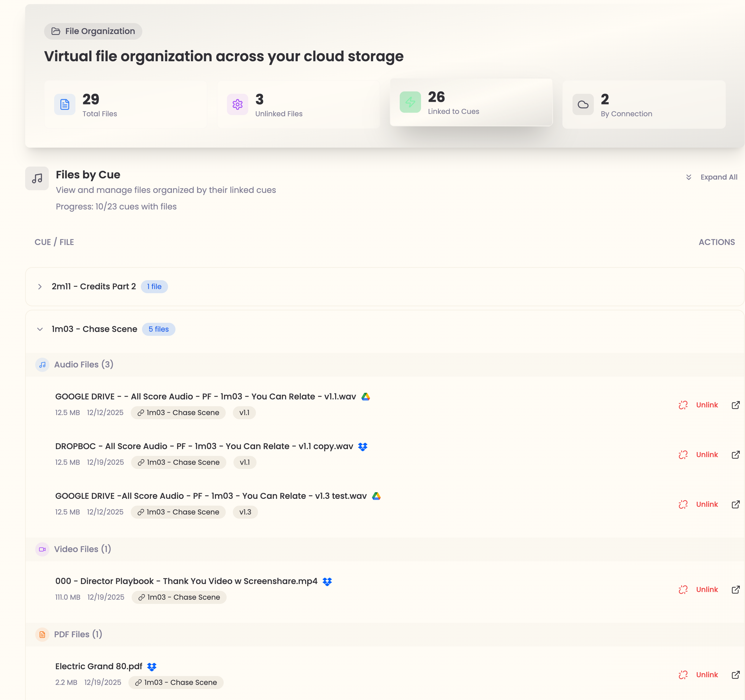745x700 pixels.
Task: Click the By Connection cloud icon
Action: pos(583,104)
